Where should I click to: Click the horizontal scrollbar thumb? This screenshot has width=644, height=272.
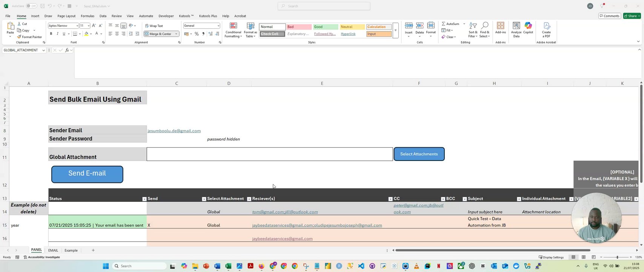pyautogui.click(x=493, y=250)
